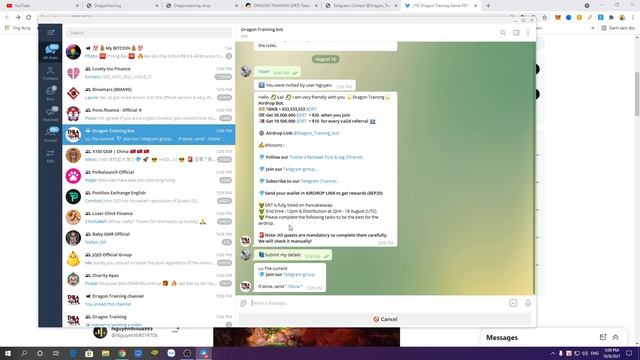Screen dimensions: 640x360
Task: Open the Windows Start menu
Action: 8,353
